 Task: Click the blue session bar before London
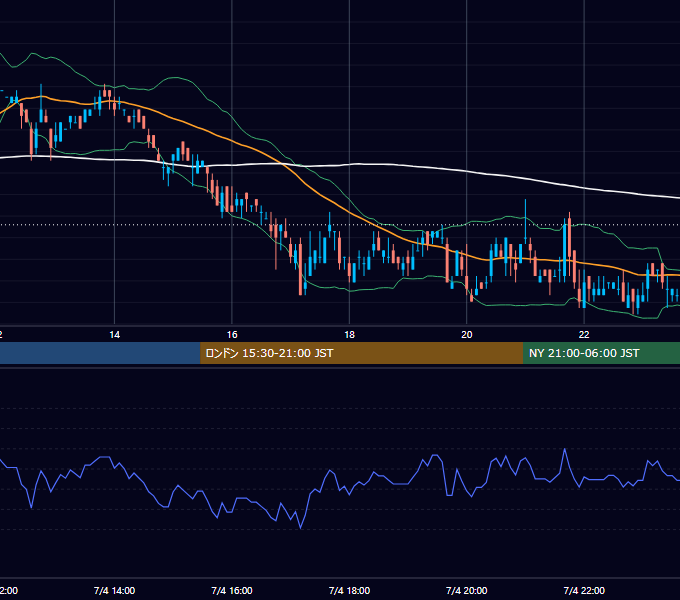[100, 353]
